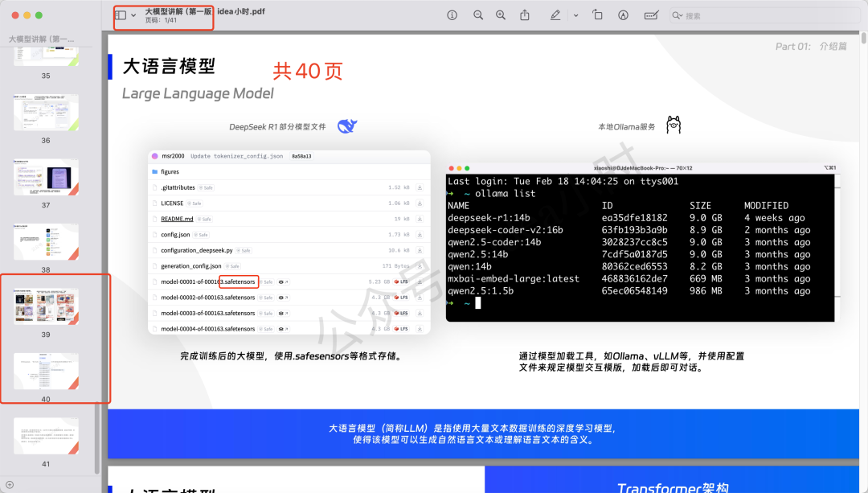
Task: Open the Share menu icon
Action: pos(525,15)
